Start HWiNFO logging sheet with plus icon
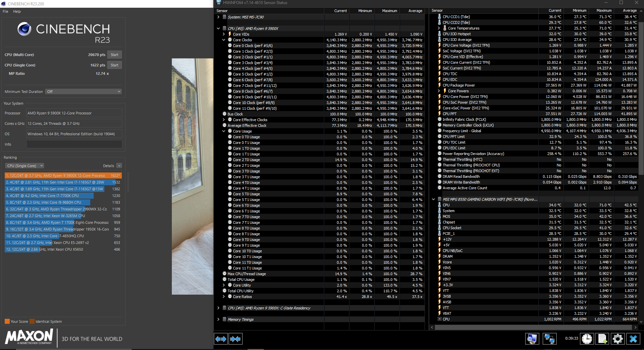 [602, 339]
